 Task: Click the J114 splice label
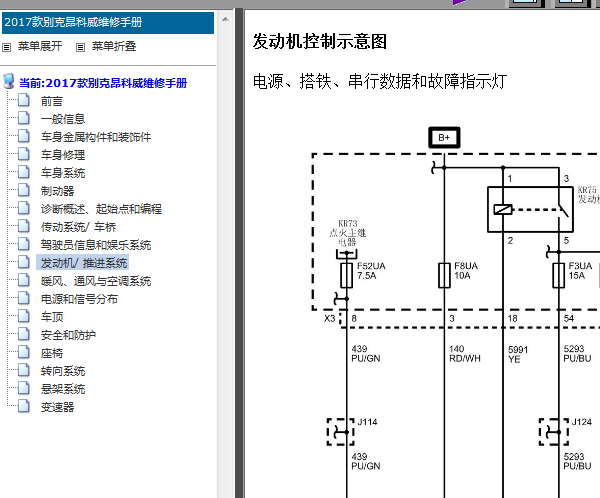367,422
